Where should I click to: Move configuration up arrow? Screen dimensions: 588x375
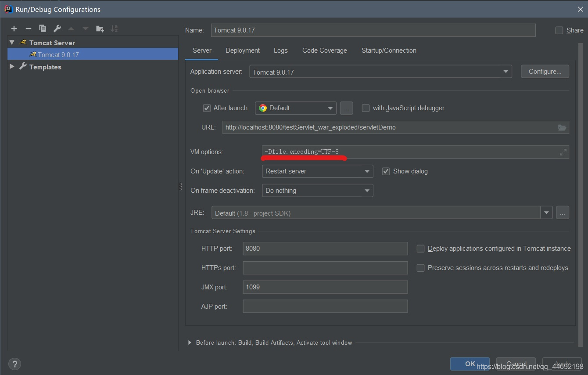point(71,29)
